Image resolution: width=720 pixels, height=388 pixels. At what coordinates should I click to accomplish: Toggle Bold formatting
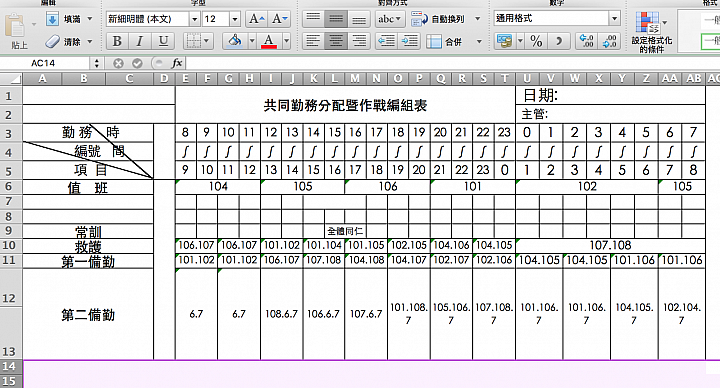point(117,41)
